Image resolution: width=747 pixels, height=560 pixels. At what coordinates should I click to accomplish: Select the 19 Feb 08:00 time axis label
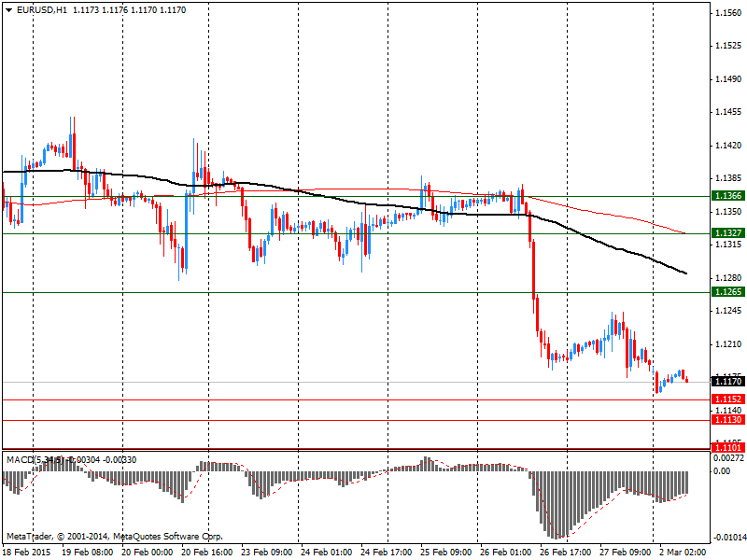coord(88,552)
